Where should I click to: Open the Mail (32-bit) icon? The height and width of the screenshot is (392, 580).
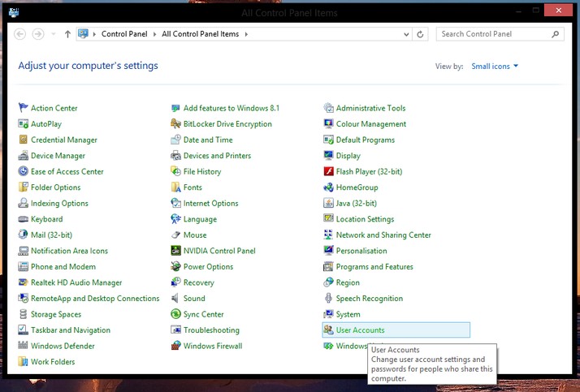[23, 235]
